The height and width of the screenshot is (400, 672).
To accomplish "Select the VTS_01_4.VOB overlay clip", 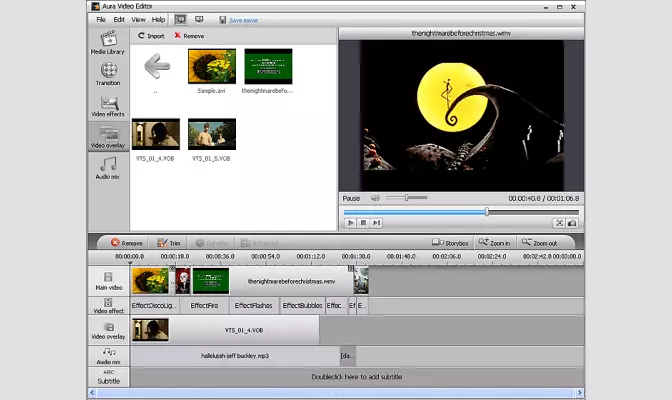I will point(225,330).
